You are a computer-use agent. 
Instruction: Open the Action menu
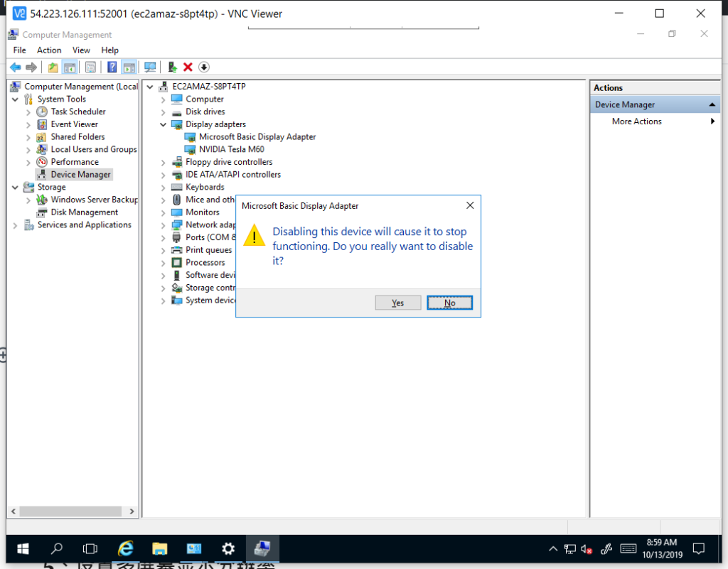[49, 50]
